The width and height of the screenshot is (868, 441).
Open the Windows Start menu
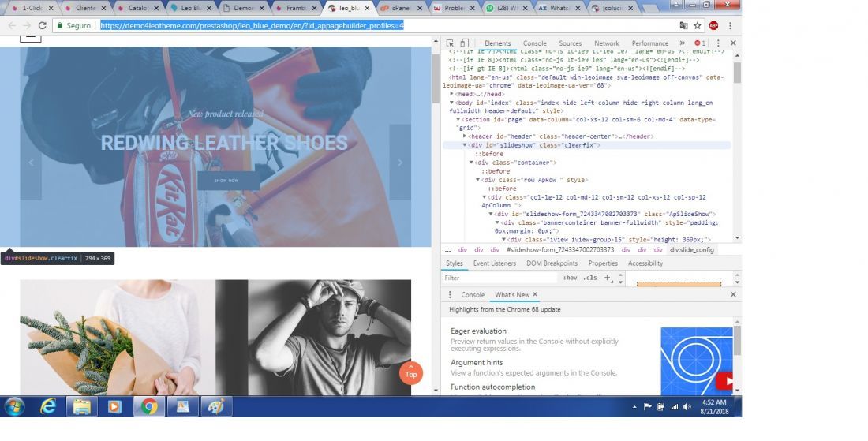point(14,407)
